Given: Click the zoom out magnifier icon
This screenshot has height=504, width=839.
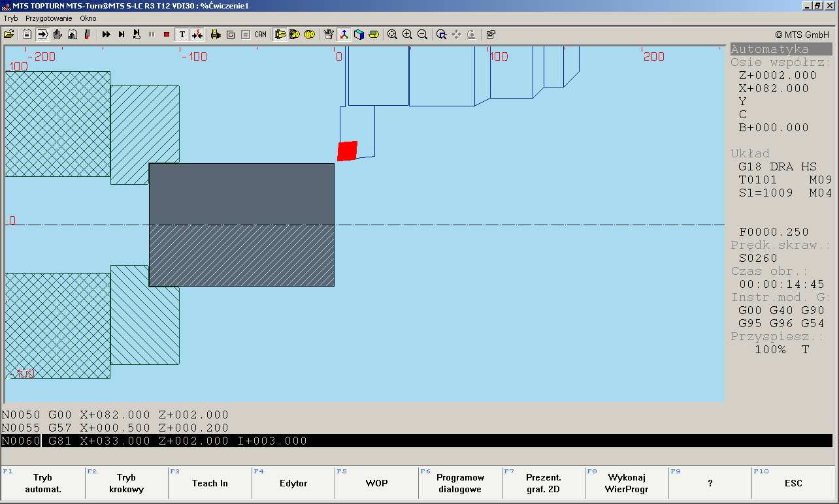Looking at the screenshot, I should click(422, 34).
